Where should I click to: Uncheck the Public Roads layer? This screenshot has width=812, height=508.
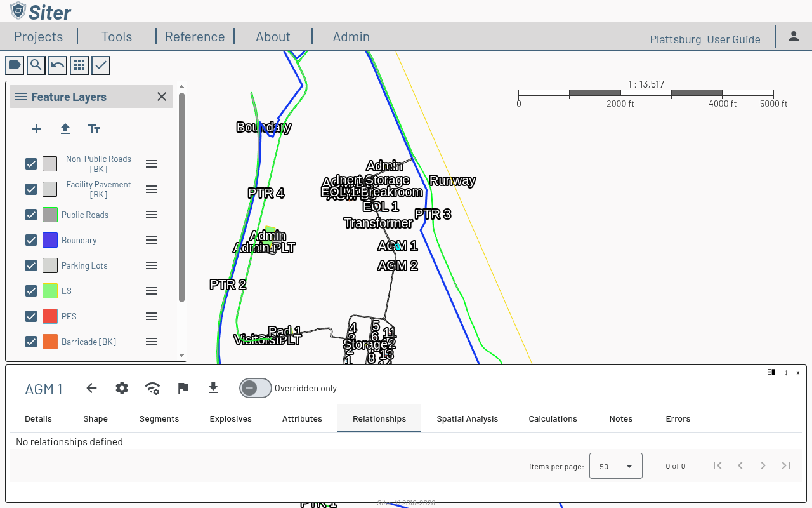coord(31,215)
